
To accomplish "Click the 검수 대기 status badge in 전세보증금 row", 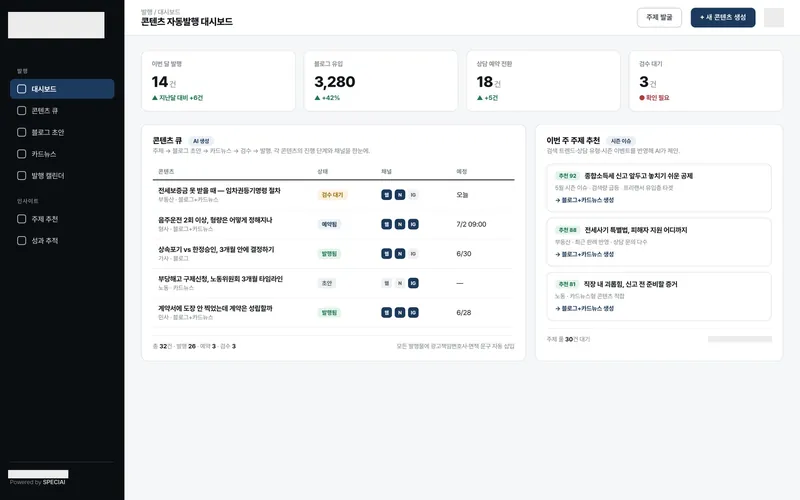I will click(332, 195).
